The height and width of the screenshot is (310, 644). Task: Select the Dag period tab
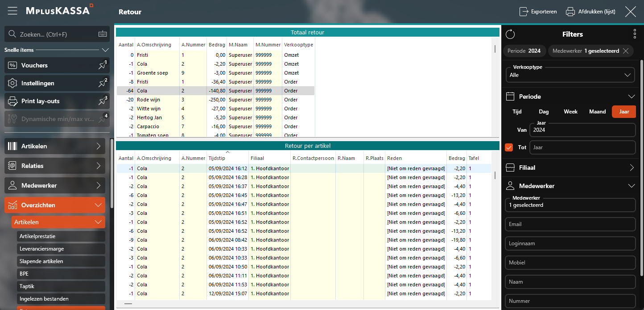click(x=544, y=112)
